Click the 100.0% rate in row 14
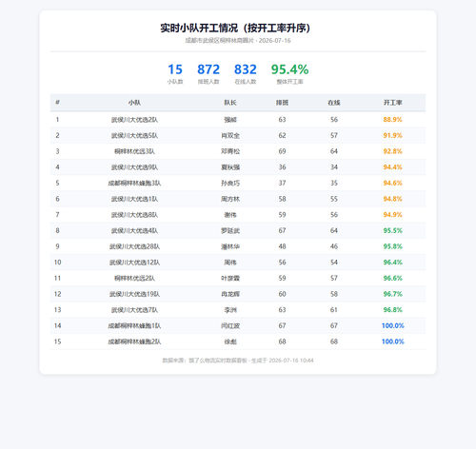 [x=393, y=325]
